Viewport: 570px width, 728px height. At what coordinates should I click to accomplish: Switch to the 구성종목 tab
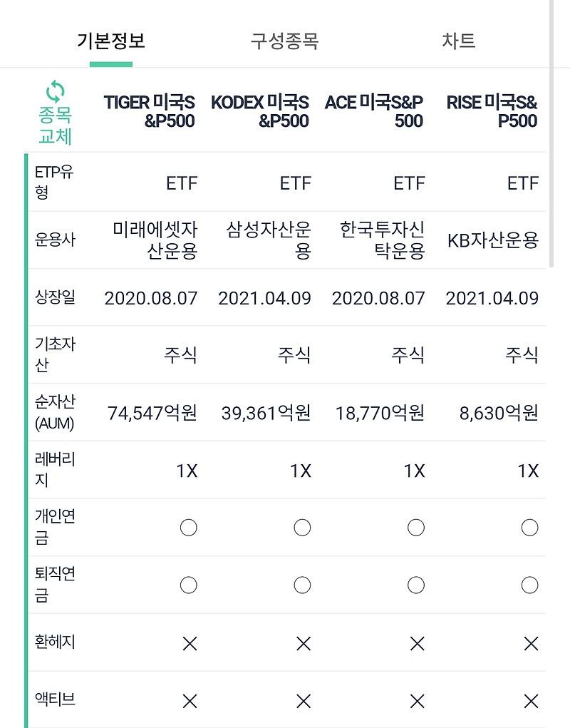[286, 41]
